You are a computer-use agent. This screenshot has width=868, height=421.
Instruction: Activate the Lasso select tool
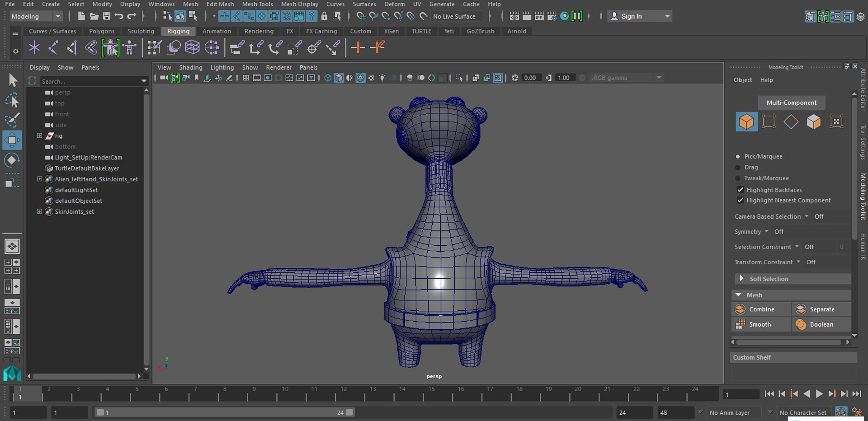tap(12, 100)
